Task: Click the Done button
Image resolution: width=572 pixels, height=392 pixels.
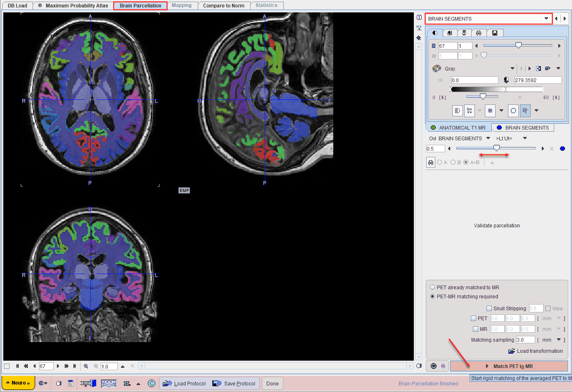Action: [272, 383]
